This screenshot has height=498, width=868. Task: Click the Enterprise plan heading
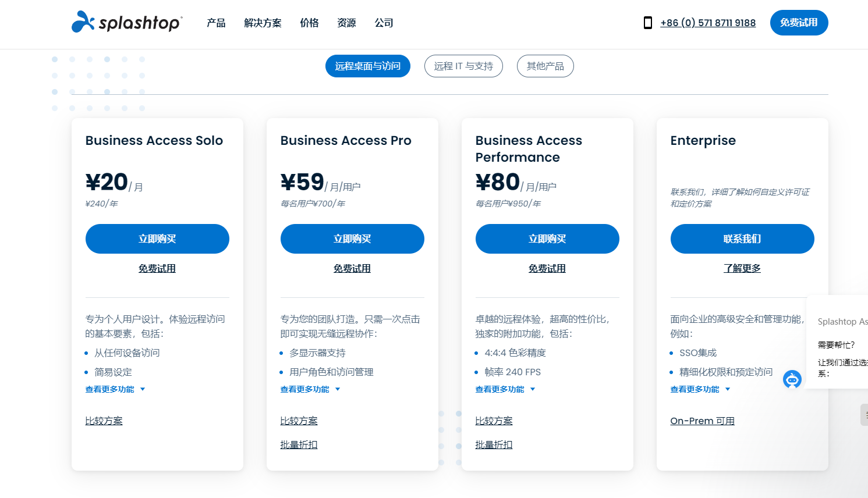[703, 141]
